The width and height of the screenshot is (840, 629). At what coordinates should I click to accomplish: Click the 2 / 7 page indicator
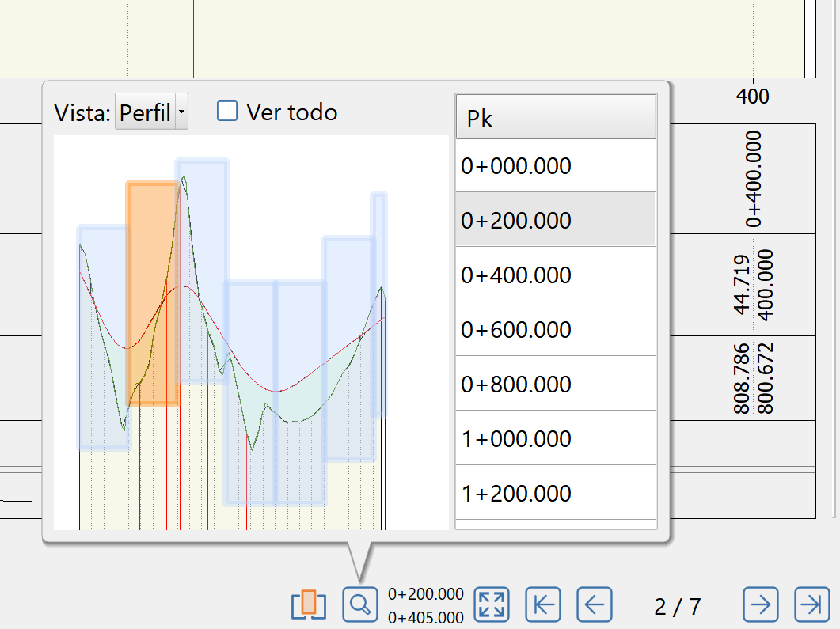click(677, 607)
